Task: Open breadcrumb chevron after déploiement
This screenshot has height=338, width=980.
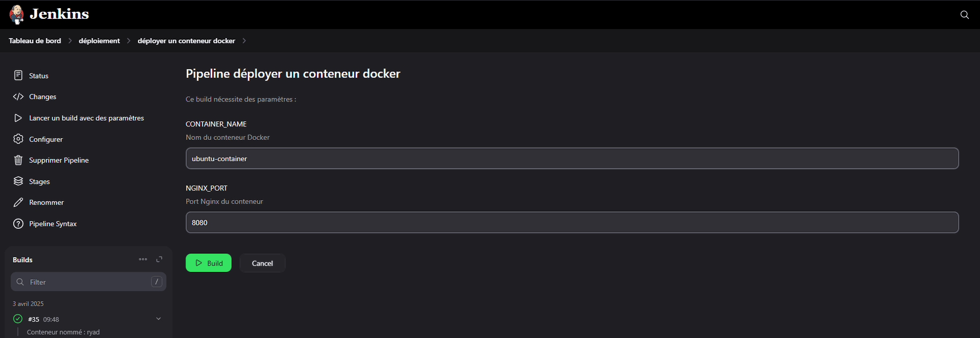Action: coord(129,41)
